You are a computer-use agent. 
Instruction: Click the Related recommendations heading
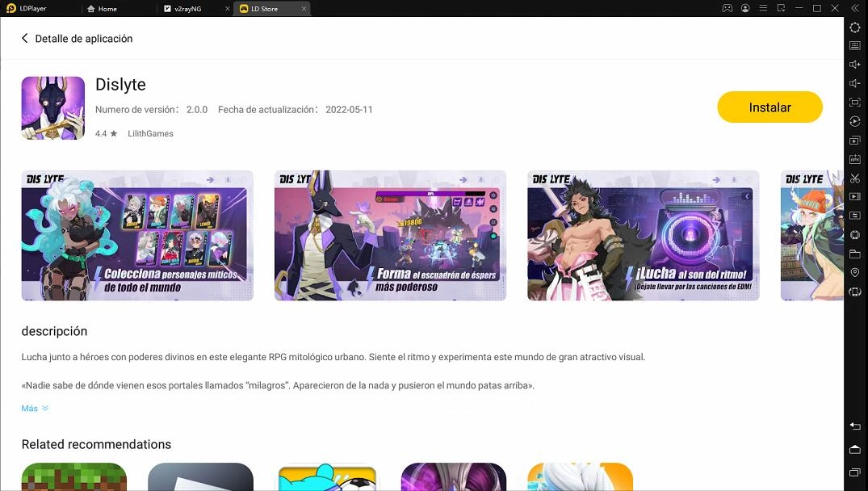tap(96, 444)
